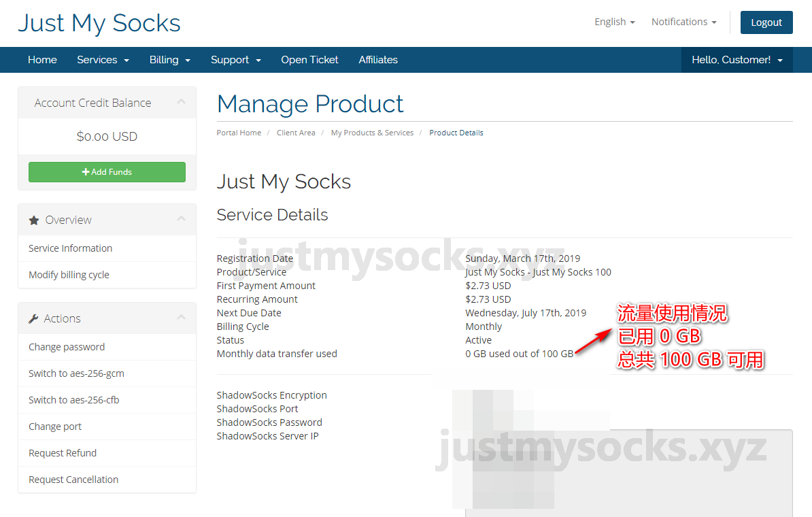
Task: Expand the Services menu
Action: (x=103, y=60)
